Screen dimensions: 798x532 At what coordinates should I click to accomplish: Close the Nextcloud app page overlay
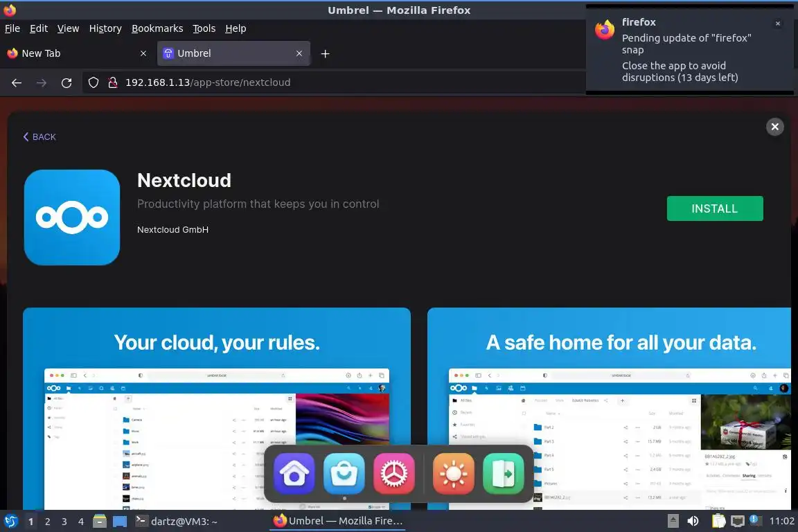point(774,127)
